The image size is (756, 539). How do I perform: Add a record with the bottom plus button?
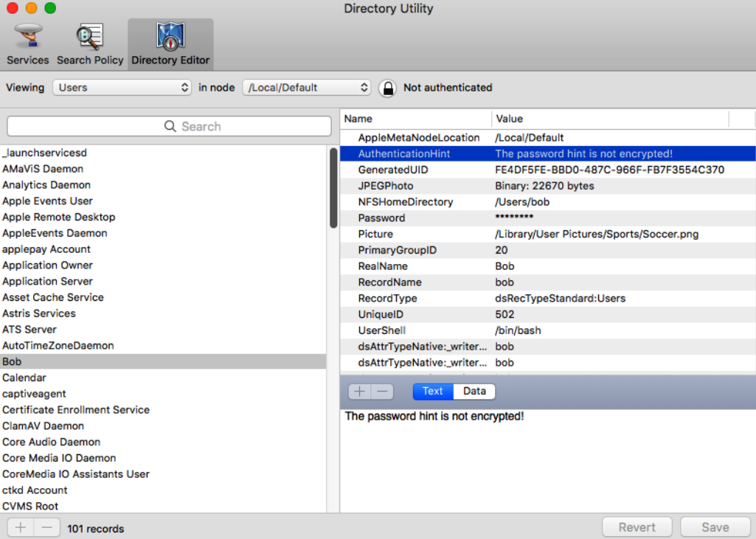(20, 527)
